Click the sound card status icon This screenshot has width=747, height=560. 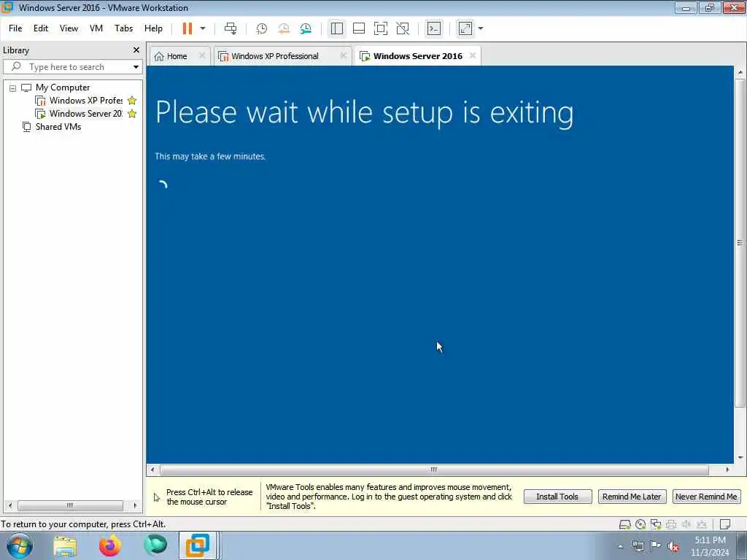coord(686,525)
